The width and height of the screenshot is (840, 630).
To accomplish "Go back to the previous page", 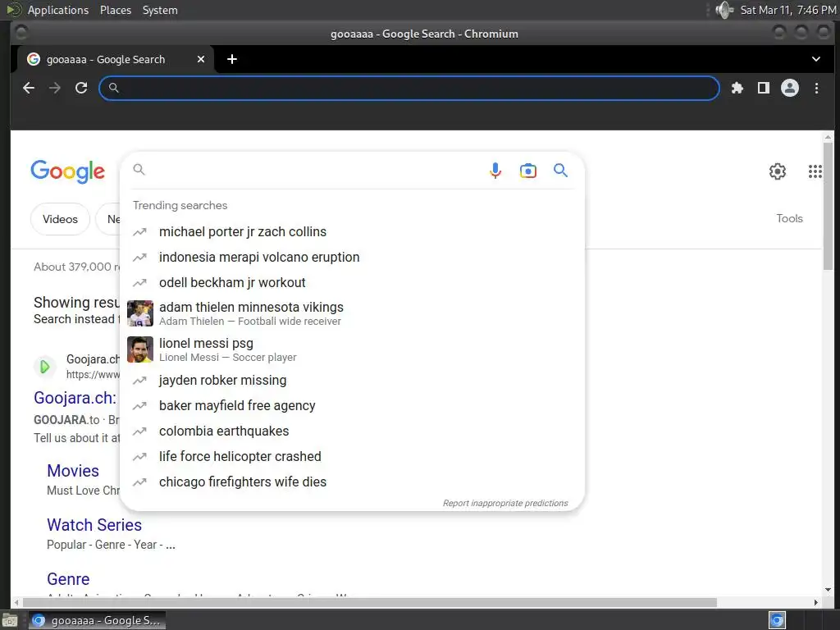I will coord(29,88).
